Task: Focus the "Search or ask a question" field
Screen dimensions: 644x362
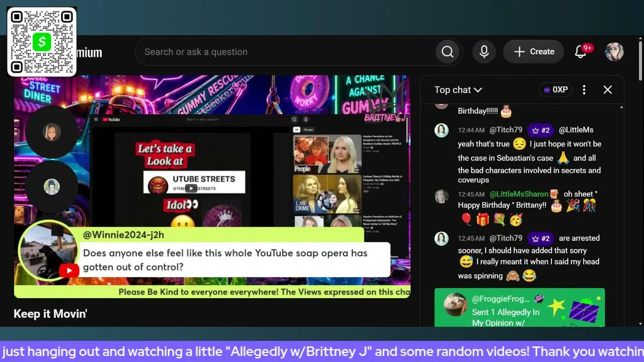Action: [285, 52]
